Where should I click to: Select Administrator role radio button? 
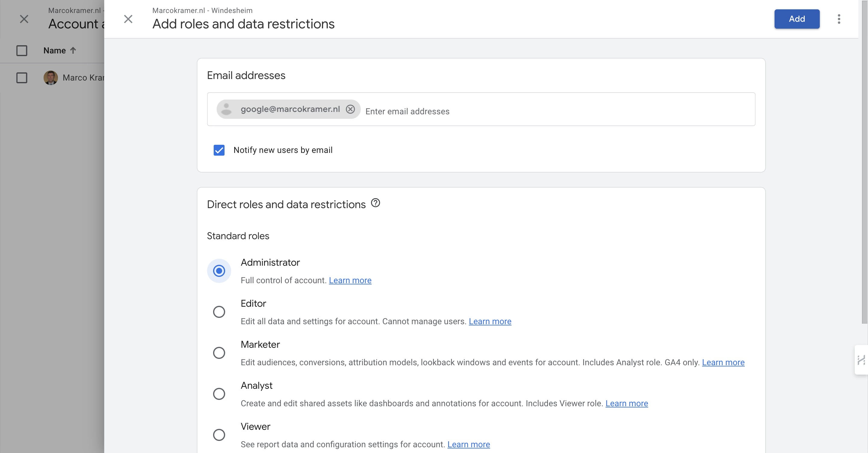pyautogui.click(x=219, y=271)
